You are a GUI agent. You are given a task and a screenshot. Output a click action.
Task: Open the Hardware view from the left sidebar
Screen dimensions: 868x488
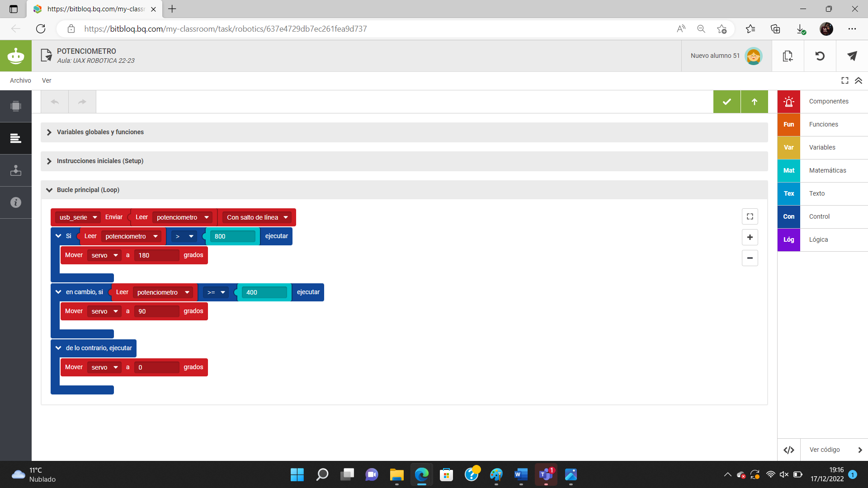click(x=16, y=106)
